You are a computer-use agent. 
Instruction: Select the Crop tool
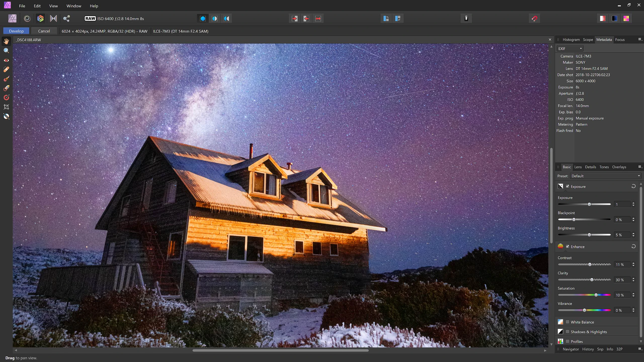pos(7,107)
